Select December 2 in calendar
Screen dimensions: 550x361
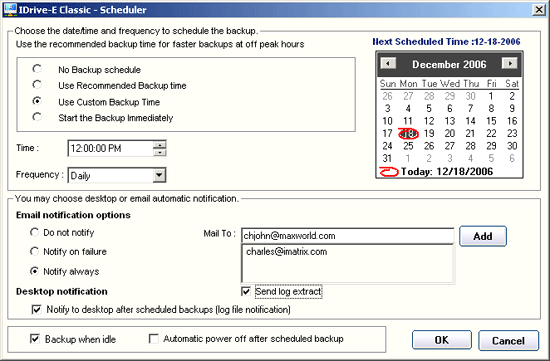[x=512, y=96]
